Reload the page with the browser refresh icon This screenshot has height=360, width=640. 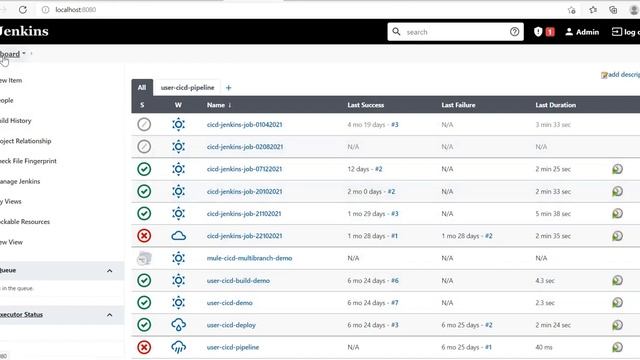22,9
